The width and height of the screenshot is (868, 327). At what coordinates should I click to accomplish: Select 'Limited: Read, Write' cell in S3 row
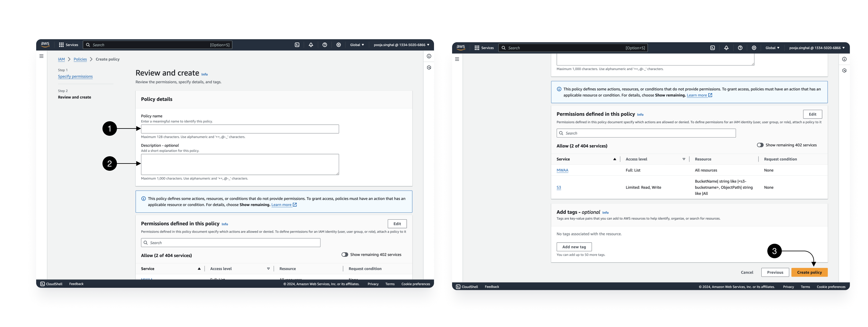click(x=643, y=187)
